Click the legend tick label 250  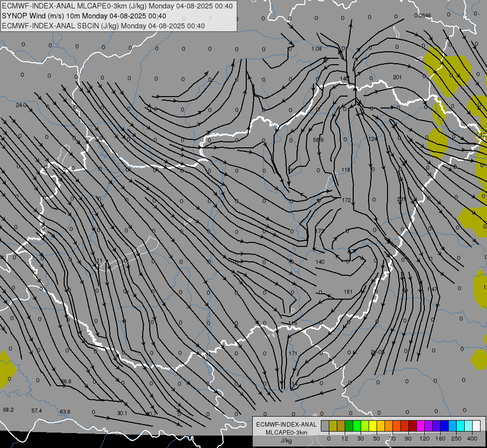pos(456,439)
